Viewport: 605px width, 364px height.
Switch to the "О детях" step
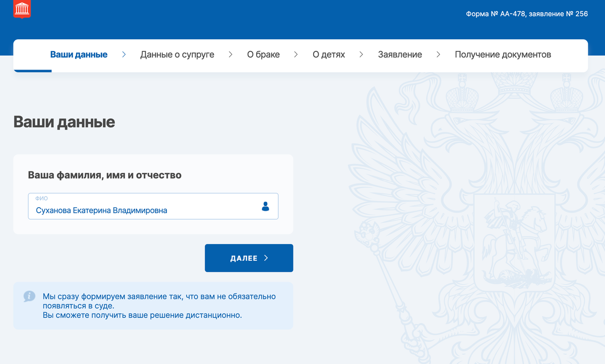click(x=329, y=54)
